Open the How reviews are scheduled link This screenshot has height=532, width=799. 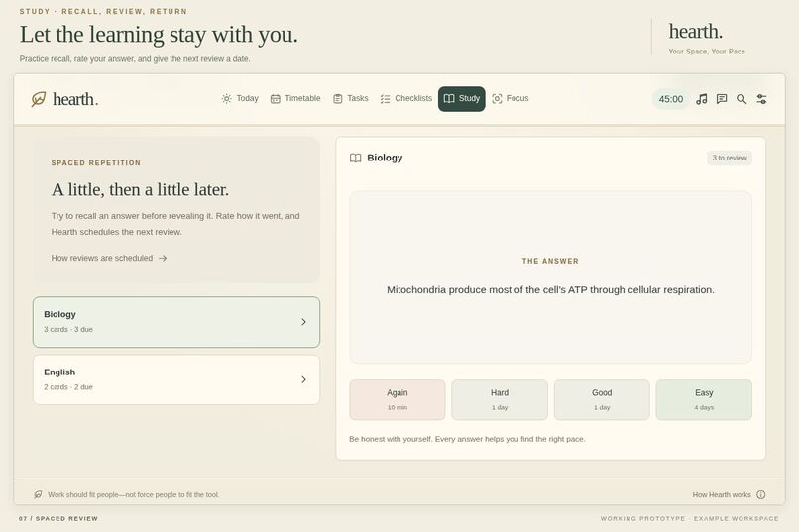pos(109,259)
